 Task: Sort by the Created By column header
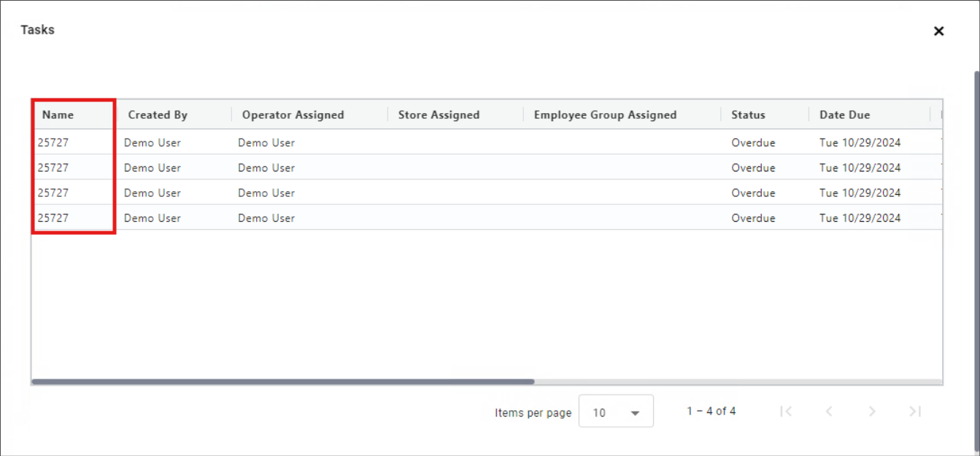[158, 115]
